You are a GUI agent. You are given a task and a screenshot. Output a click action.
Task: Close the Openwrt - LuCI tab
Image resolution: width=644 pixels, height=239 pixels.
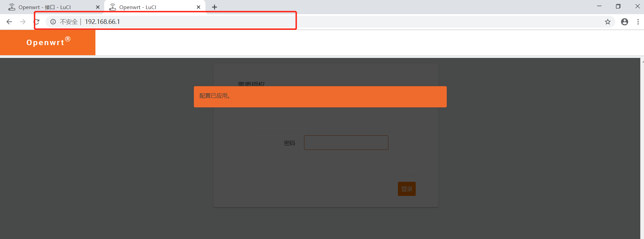point(199,7)
